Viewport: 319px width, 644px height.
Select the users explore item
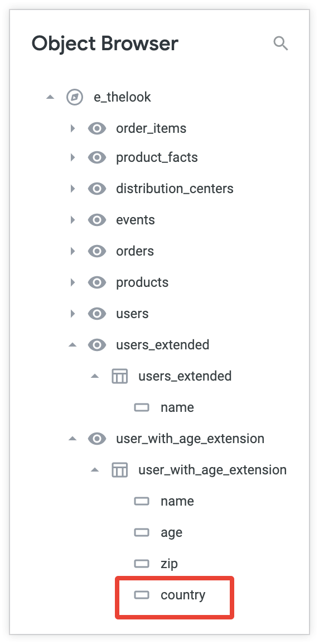[x=132, y=314]
